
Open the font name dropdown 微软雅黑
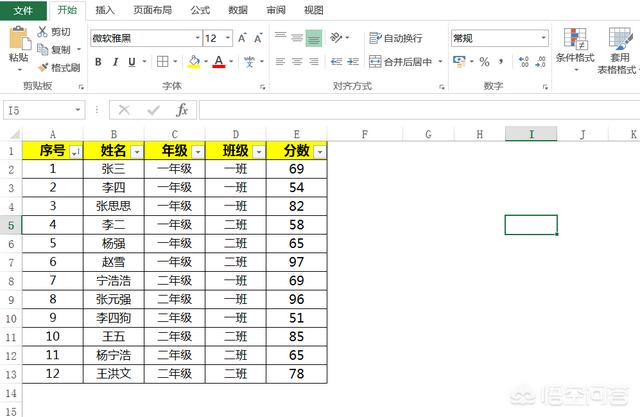tap(198, 38)
